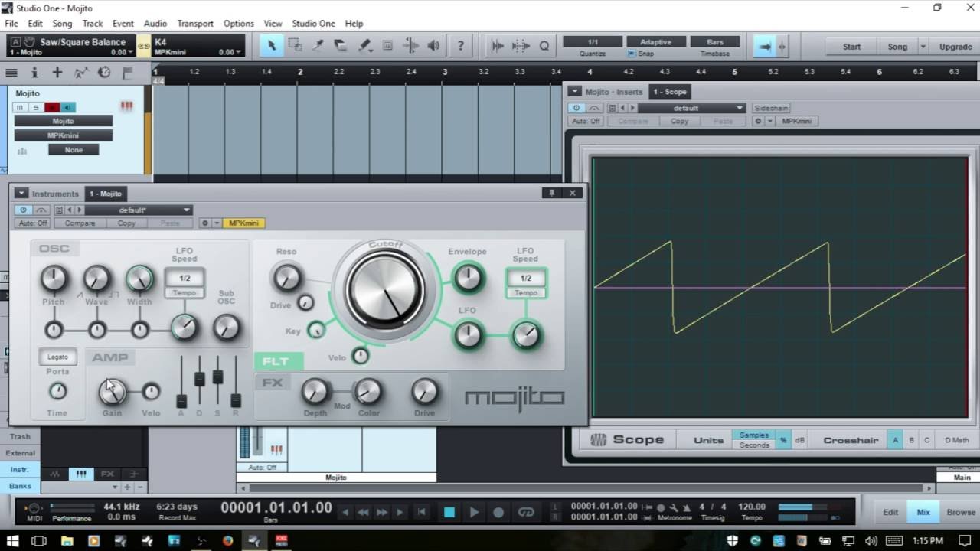This screenshot has height=551, width=980.
Task: Select the Arrow tool in the toolbar
Action: pos(271,46)
